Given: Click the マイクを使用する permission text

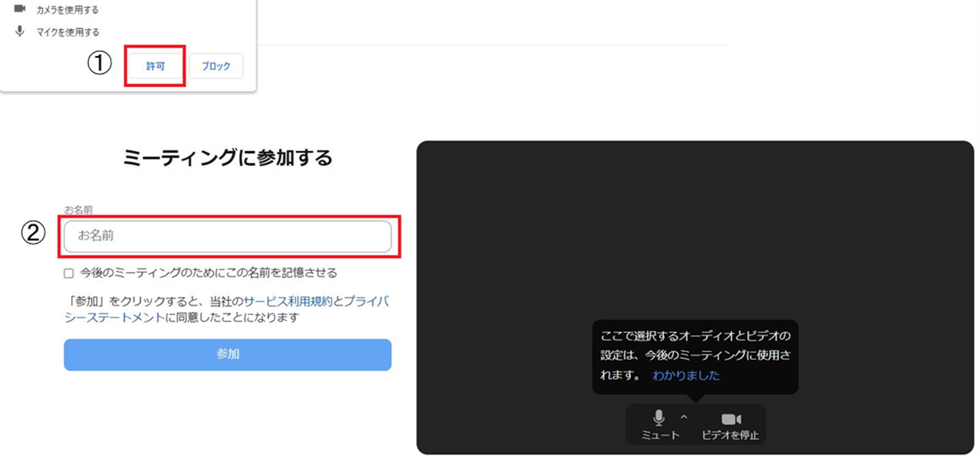Looking at the screenshot, I should tap(68, 32).
